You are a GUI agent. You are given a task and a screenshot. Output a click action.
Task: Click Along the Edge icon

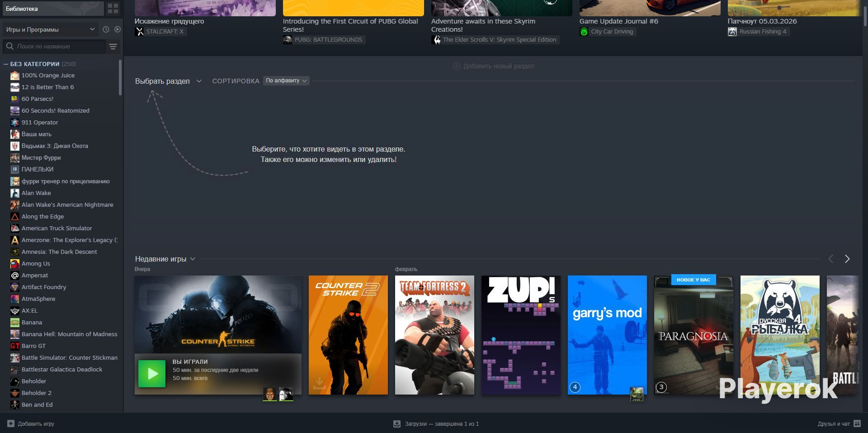click(x=15, y=217)
